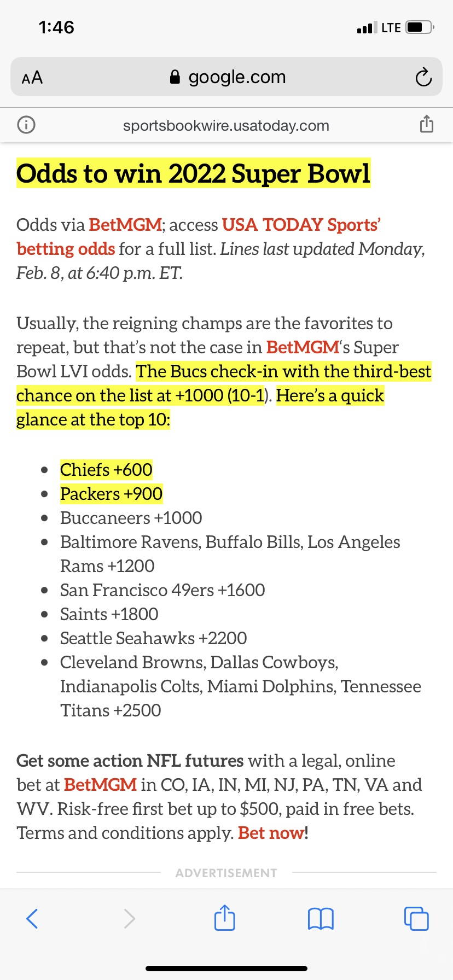Image resolution: width=453 pixels, height=980 pixels.
Task: Tap the highlighted 'Odds to win 2022 Super Bowl' heading
Action: click(194, 173)
